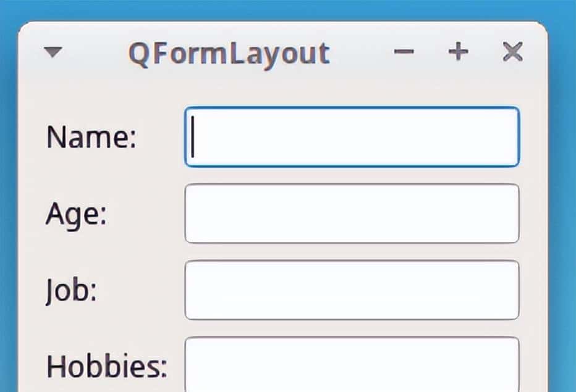Select the Age: form label
Viewport: 576px width, 392px height.
[x=74, y=214]
